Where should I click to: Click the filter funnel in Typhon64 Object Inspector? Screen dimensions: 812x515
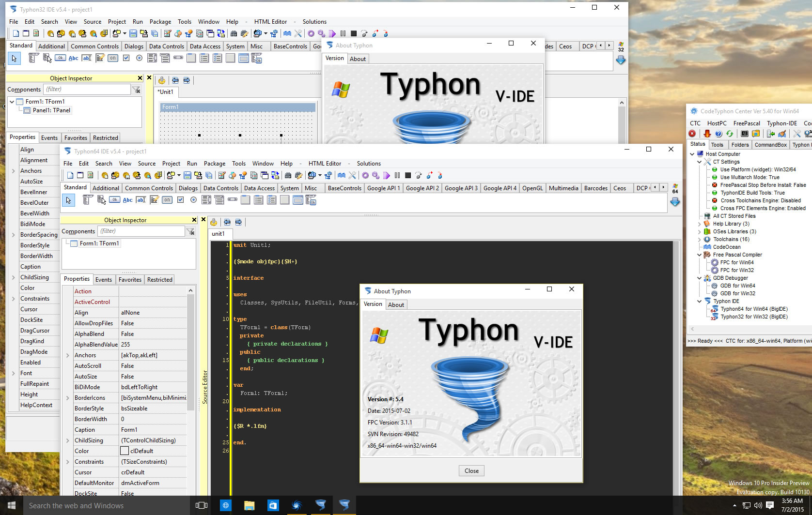[191, 231]
